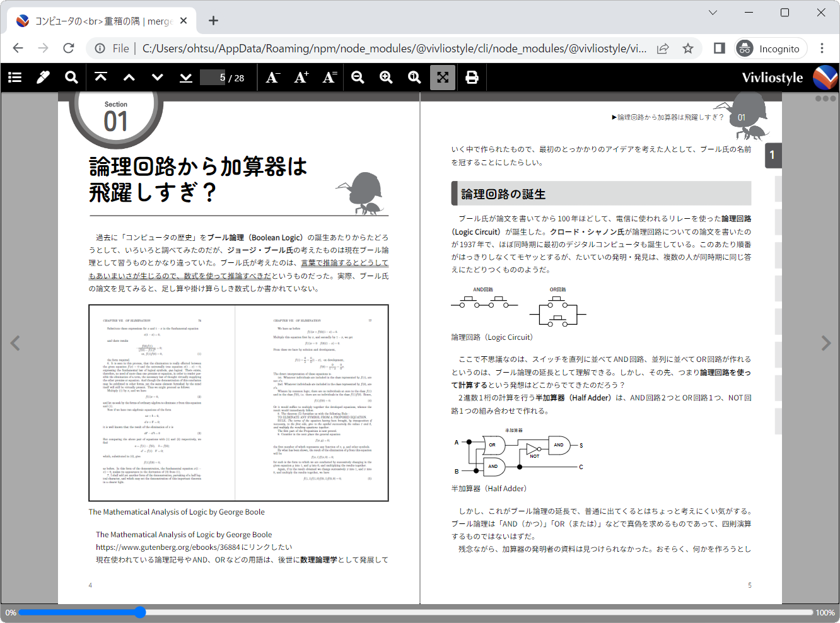Viewport: 840px width, 623px height.
Task: Open the table of contents panel
Action: 15,77
